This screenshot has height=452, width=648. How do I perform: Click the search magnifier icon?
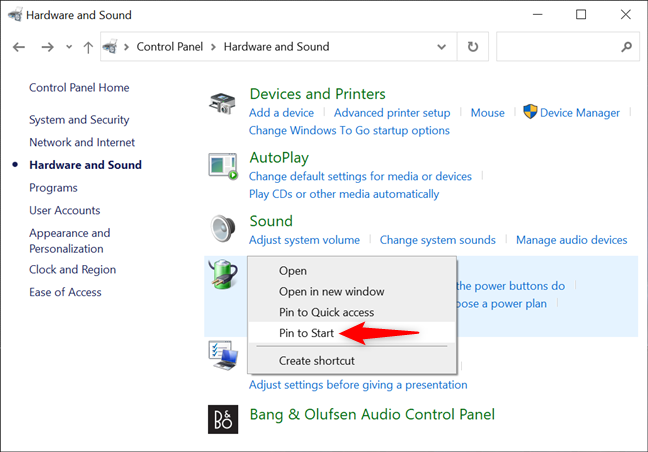pos(627,47)
